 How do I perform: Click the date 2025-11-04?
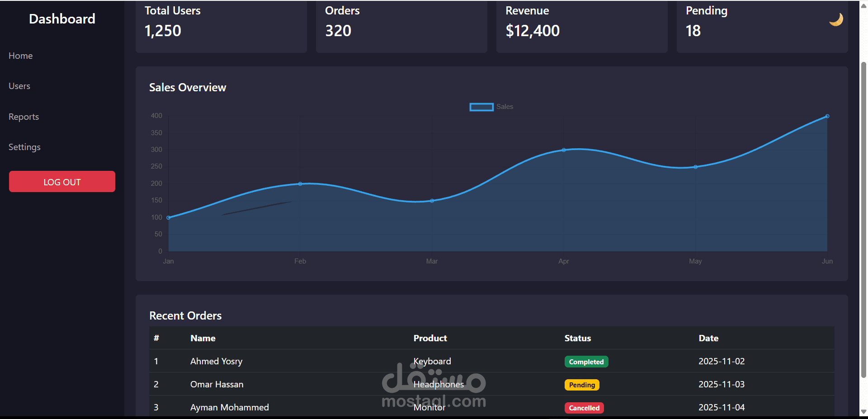(722, 407)
